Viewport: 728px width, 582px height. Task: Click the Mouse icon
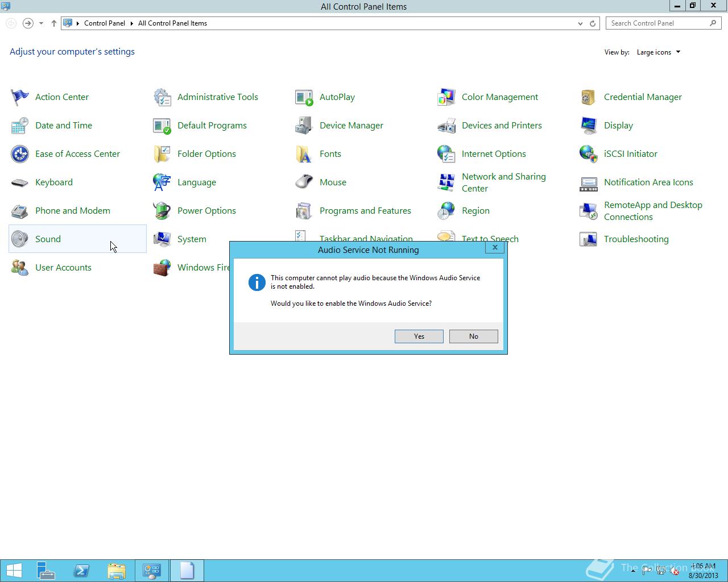pos(304,182)
